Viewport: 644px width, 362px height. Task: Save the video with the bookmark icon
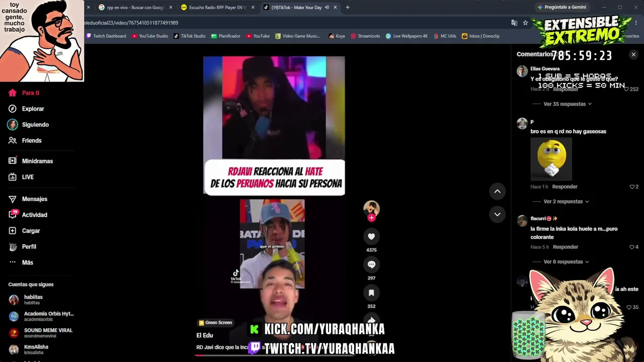click(371, 293)
